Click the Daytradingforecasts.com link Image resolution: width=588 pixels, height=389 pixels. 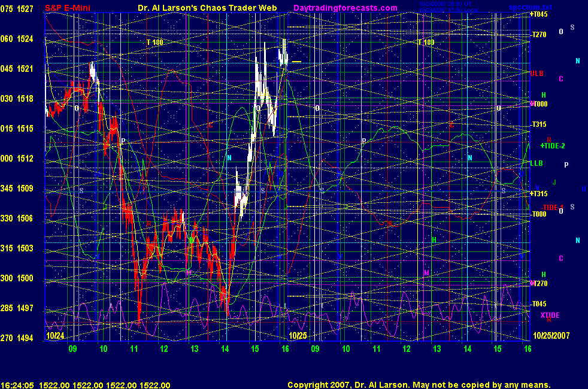click(345, 8)
